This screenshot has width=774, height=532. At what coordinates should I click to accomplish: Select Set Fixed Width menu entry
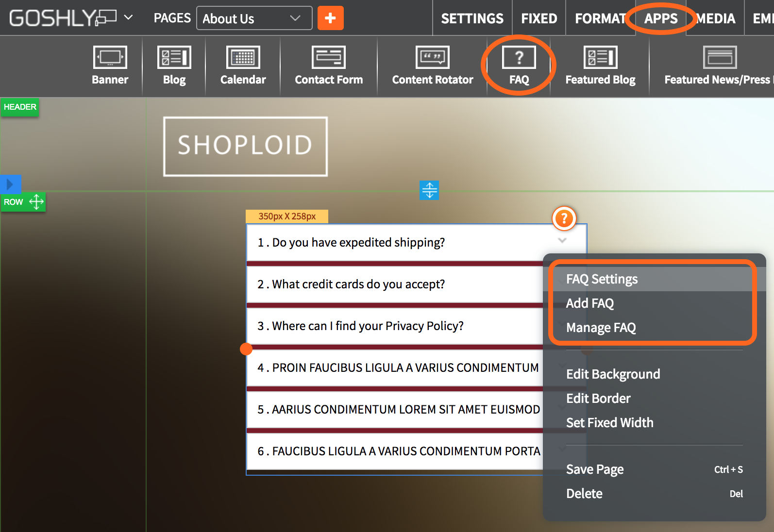coord(654,423)
